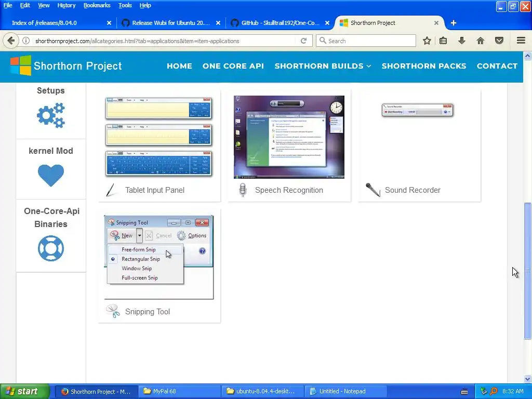Click the Shorthorn Project site title
532x399 pixels.
tap(78, 65)
